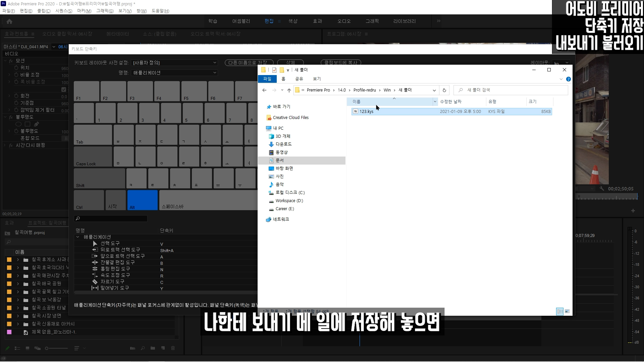Go up one folder level in Explorer

click(x=289, y=90)
